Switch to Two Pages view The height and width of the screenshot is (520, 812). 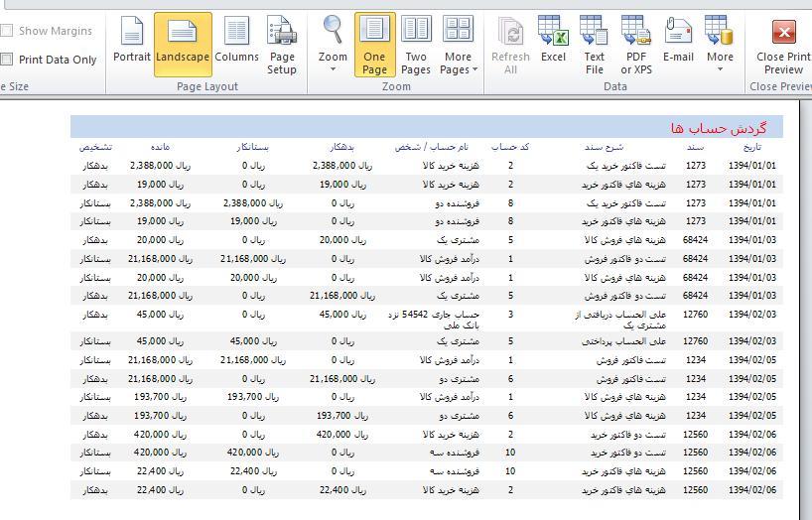click(416, 46)
